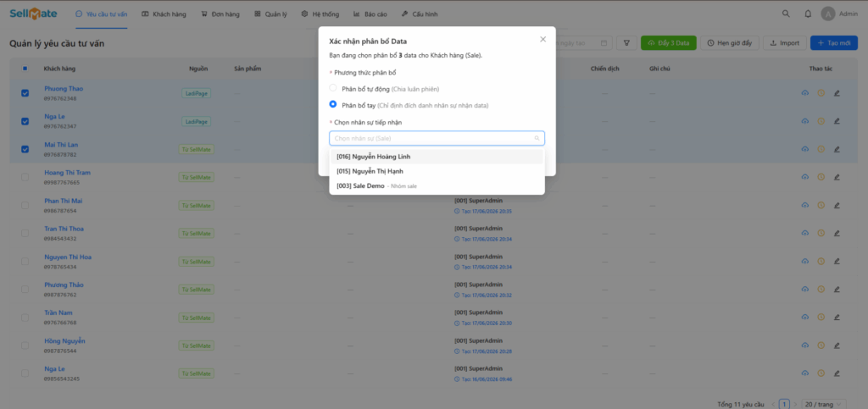868x409 pixels.
Task: Choose [016] Nguyễn Hoàng Linh from the list
Action: (437, 157)
